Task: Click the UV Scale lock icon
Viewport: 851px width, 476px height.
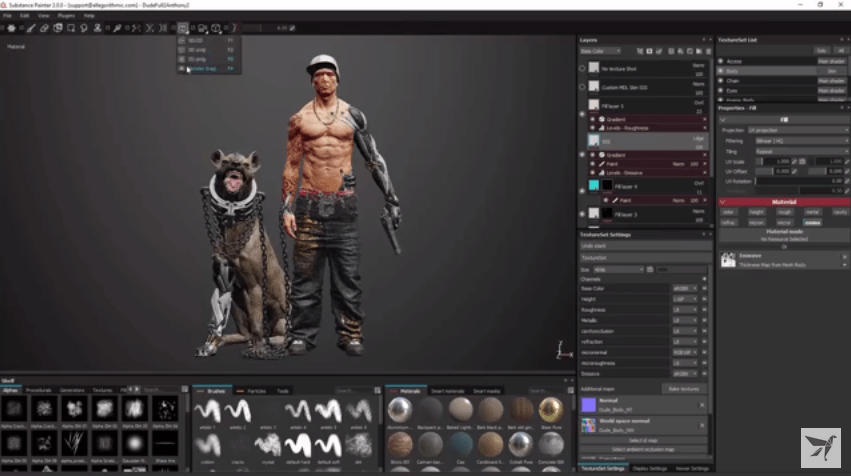Action: (803, 162)
